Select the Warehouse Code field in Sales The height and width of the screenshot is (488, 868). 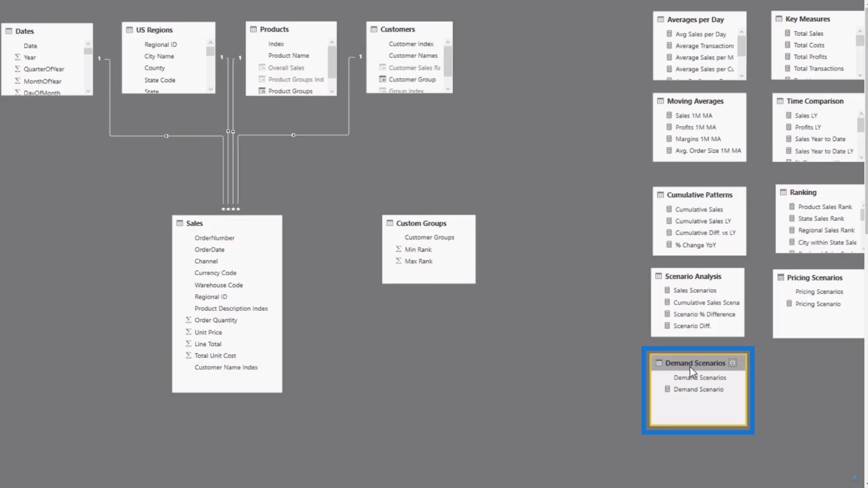[x=219, y=285]
